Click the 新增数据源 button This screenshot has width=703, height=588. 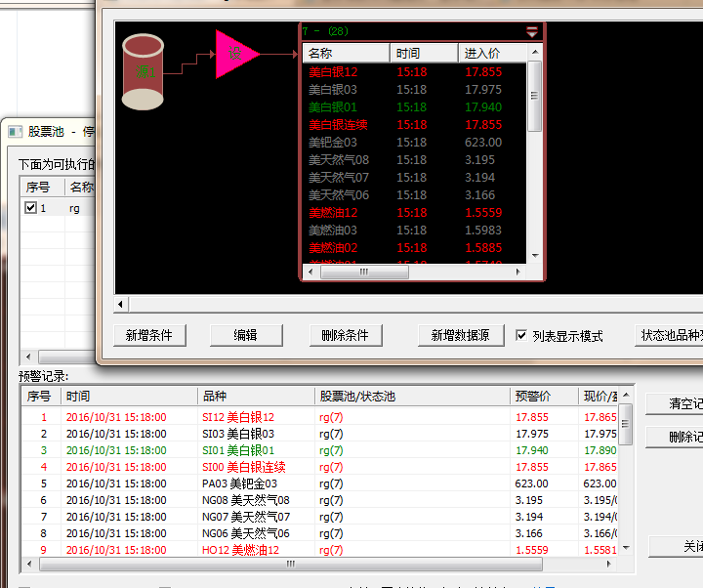460,335
